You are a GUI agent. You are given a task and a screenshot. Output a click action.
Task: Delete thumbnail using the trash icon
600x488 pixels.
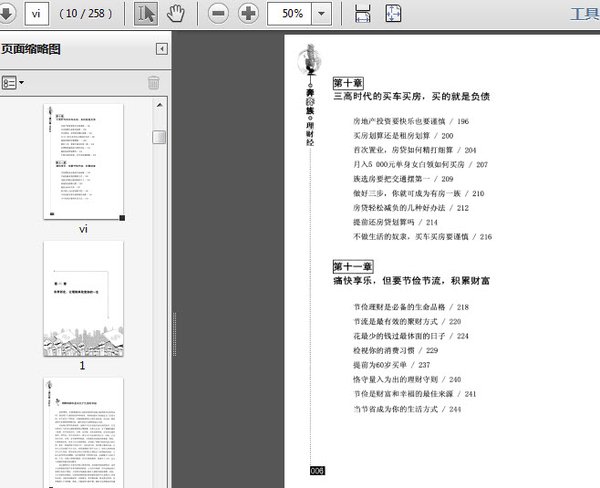click(x=153, y=83)
